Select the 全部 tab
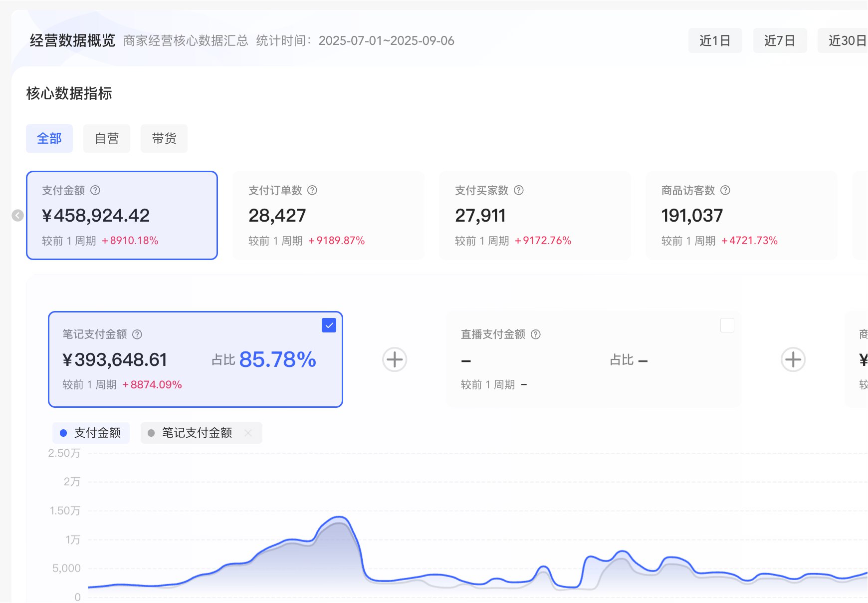868x603 pixels. [49, 138]
